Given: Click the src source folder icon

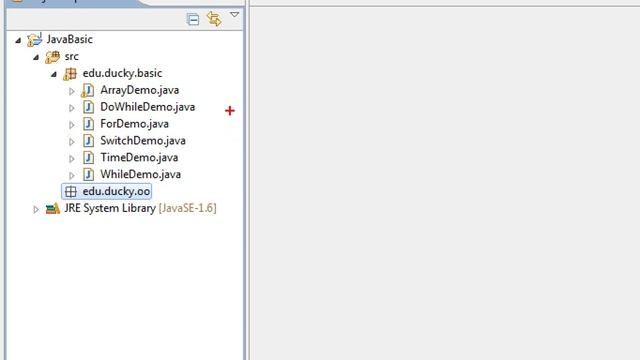Looking at the screenshot, I should (52, 57).
